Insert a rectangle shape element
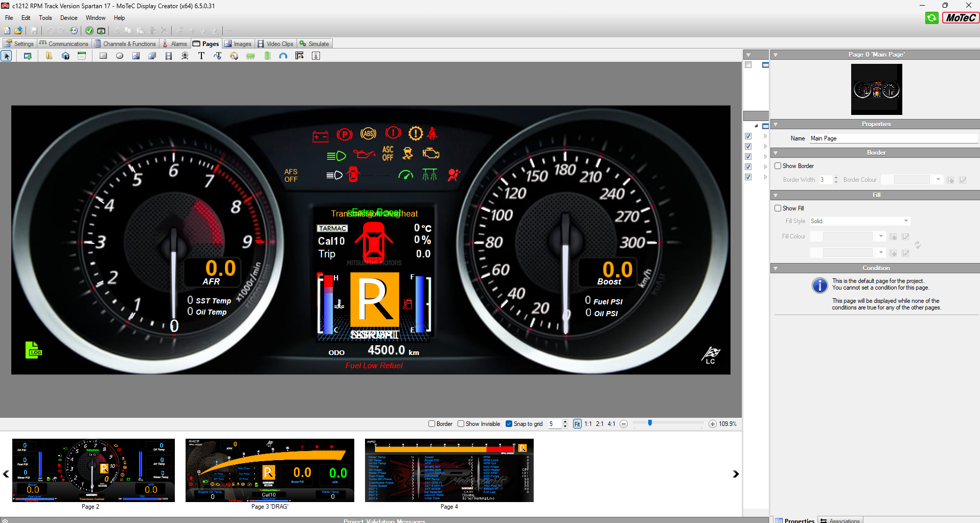Image resolution: width=980 pixels, height=523 pixels. click(103, 56)
